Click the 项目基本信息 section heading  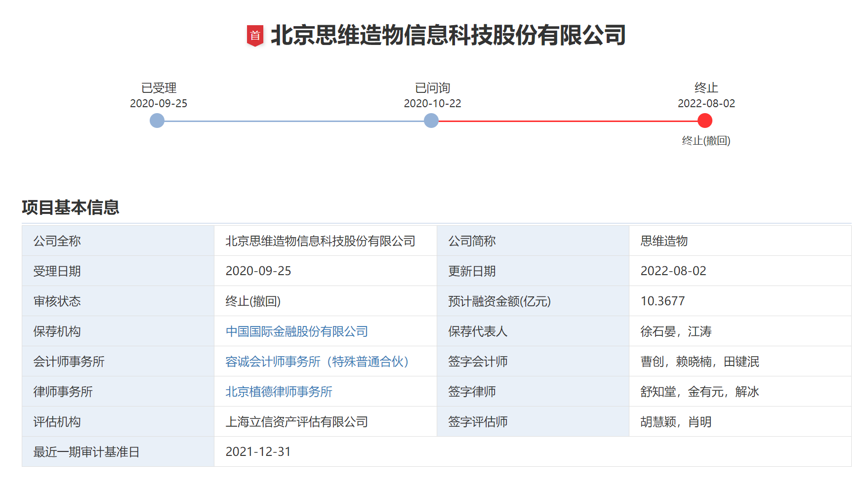point(71,207)
